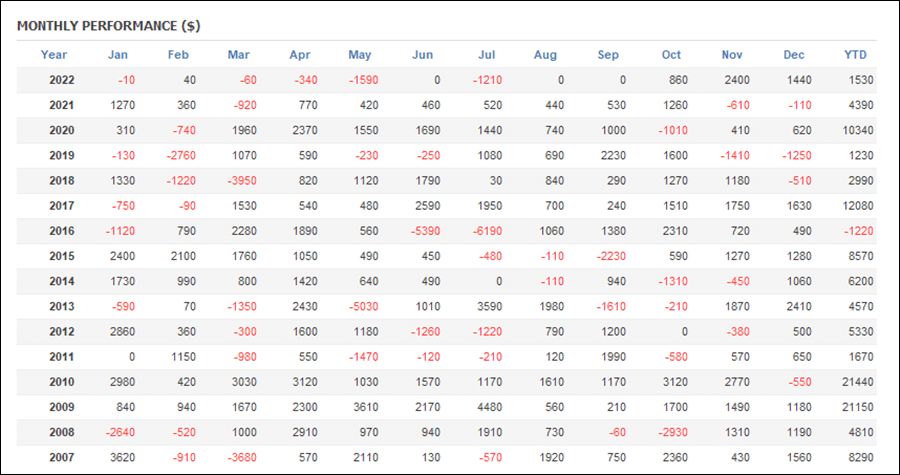Select the 2008 year row label
Image resolution: width=900 pixels, height=475 pixels.
[x=62, y=433]
